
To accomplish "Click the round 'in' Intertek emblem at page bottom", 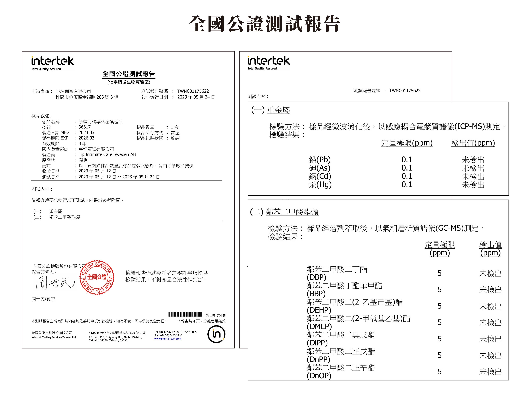I will click(x=216, y=334).
